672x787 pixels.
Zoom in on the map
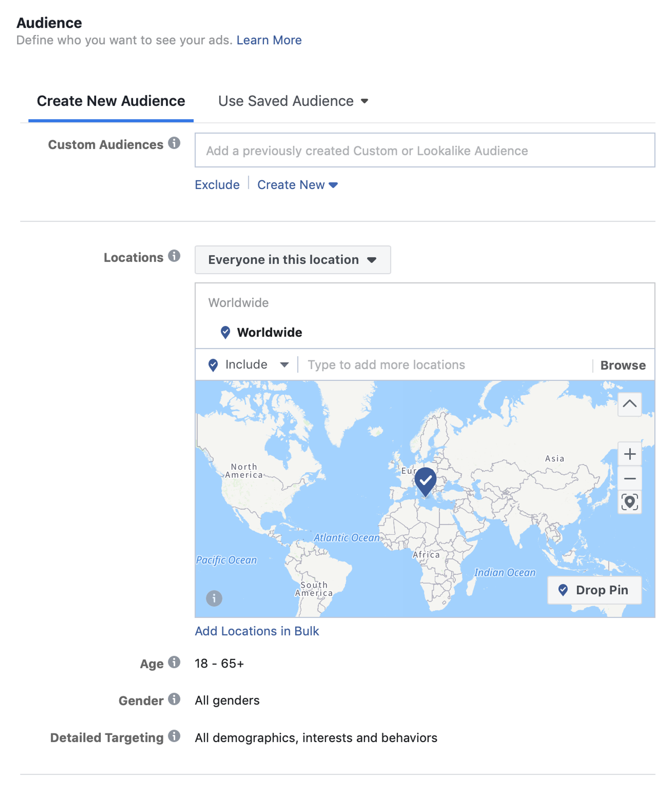click(629, 454)
